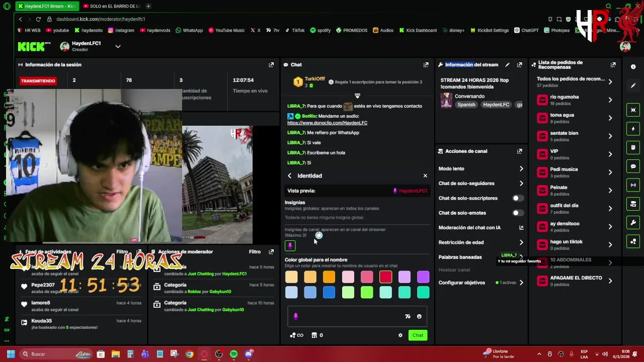Viewport: 644px width, 362px height.
Task: Go back from the Identidad panel
Action: pos(289,175)
